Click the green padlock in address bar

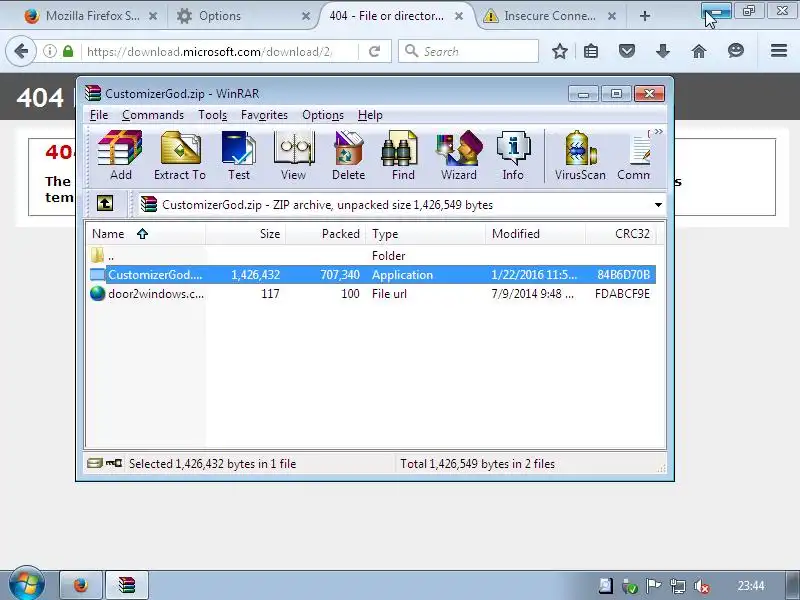(x=68, y=51)
